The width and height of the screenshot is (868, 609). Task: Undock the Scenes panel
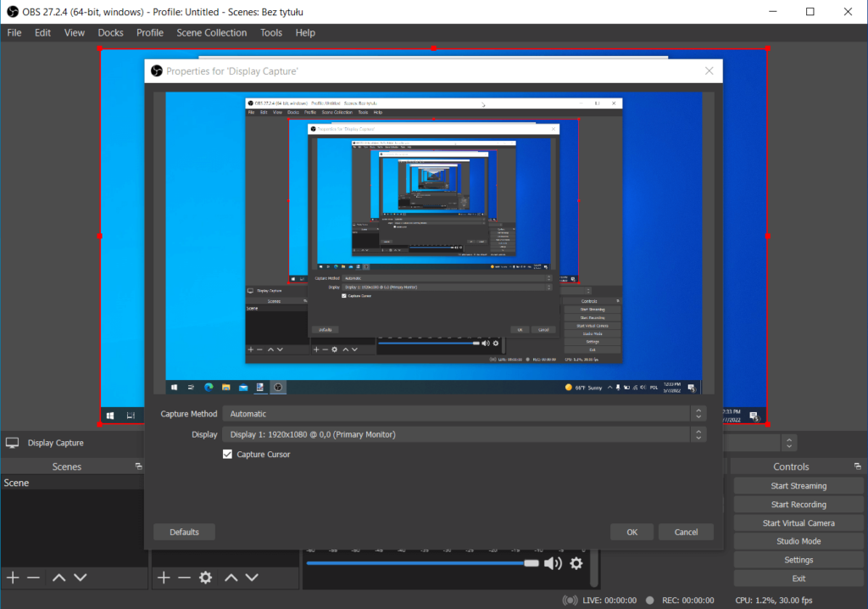point(138,467)
